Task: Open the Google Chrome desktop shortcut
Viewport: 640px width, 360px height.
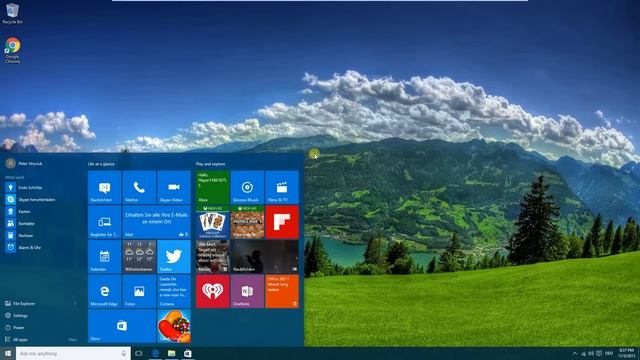Action: point(13,50)
